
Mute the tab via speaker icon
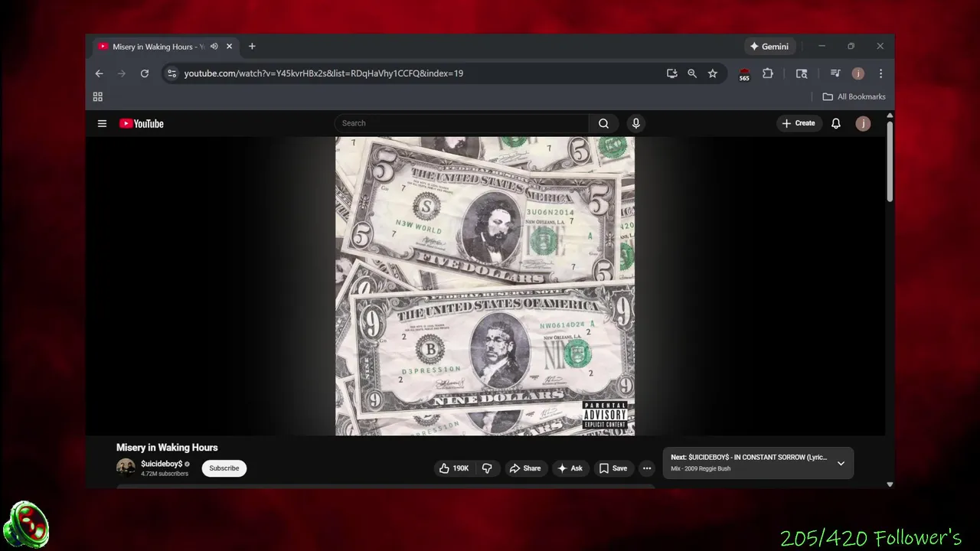(x=214, y=47)
